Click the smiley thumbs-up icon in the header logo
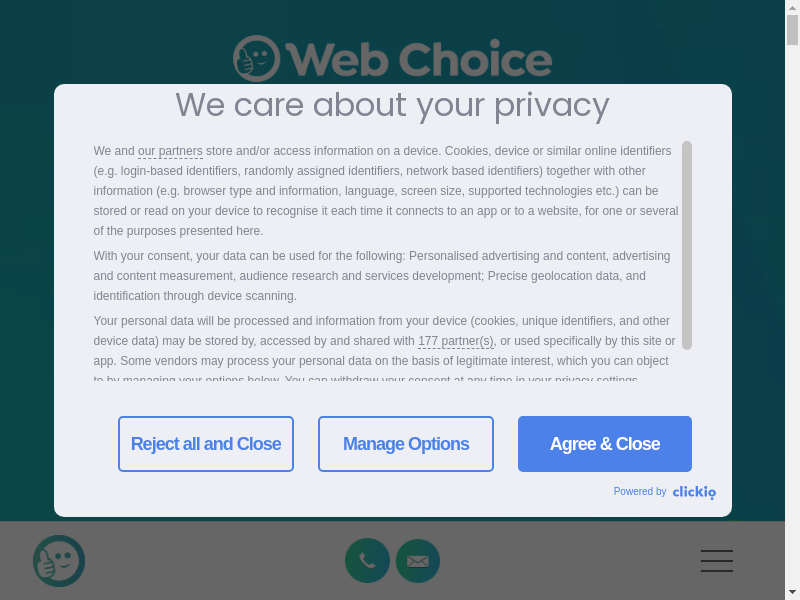The height and width of the screenshot is (600, 800). coord(256,59)
